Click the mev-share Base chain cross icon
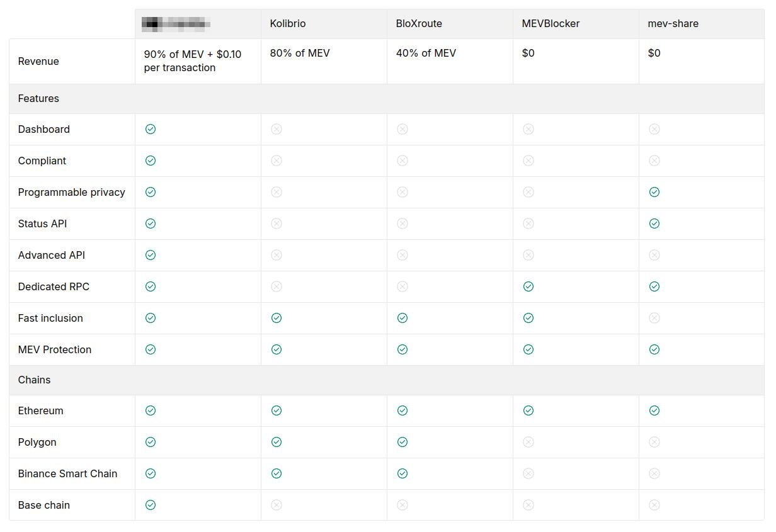 click(x=654, y=505)
